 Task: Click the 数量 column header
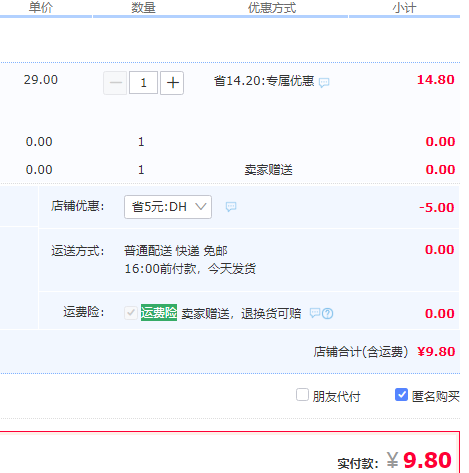point(143,8)
